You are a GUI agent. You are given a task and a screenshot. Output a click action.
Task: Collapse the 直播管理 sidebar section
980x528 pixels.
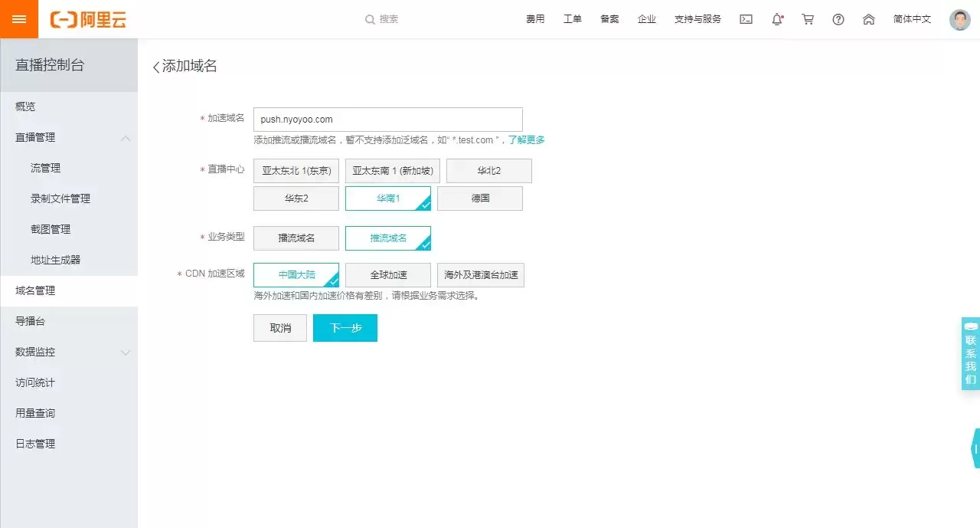coord(126,138)
